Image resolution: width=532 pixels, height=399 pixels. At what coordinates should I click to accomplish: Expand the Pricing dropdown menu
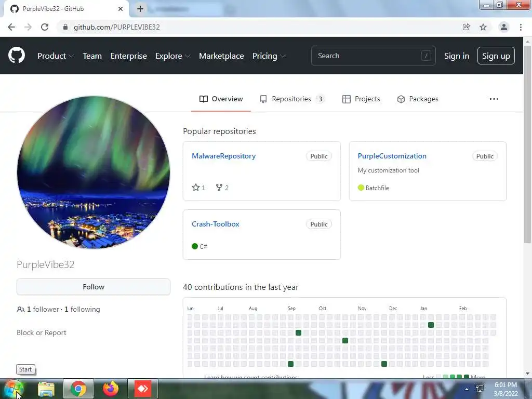269,56
